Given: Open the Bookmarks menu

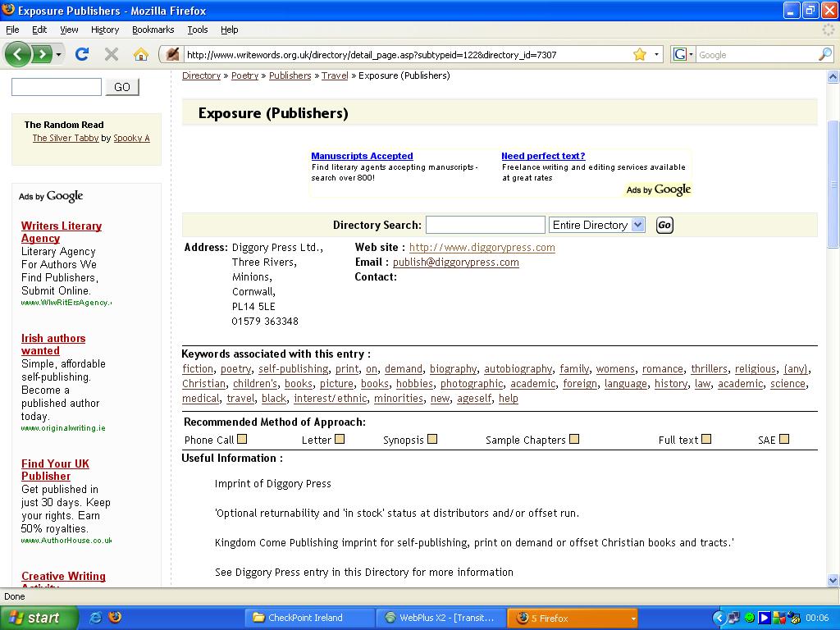Looking at the screenshot, I should [x=153, y=30].
